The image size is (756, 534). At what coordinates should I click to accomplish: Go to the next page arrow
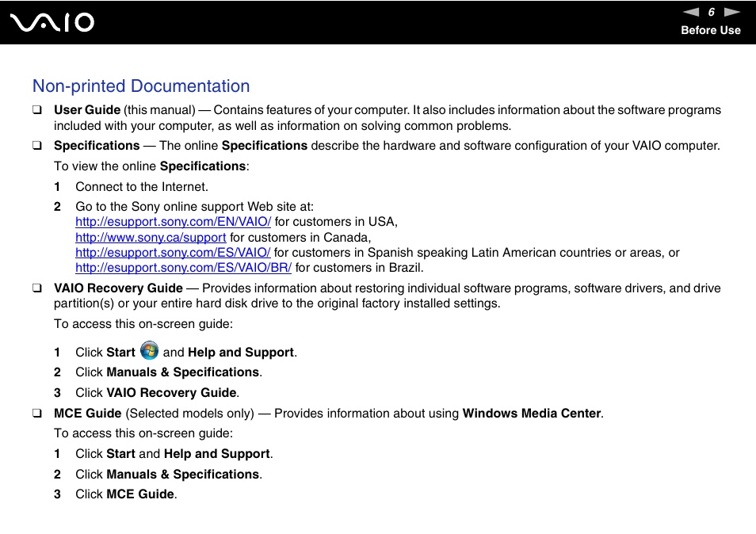click(732, 12)
